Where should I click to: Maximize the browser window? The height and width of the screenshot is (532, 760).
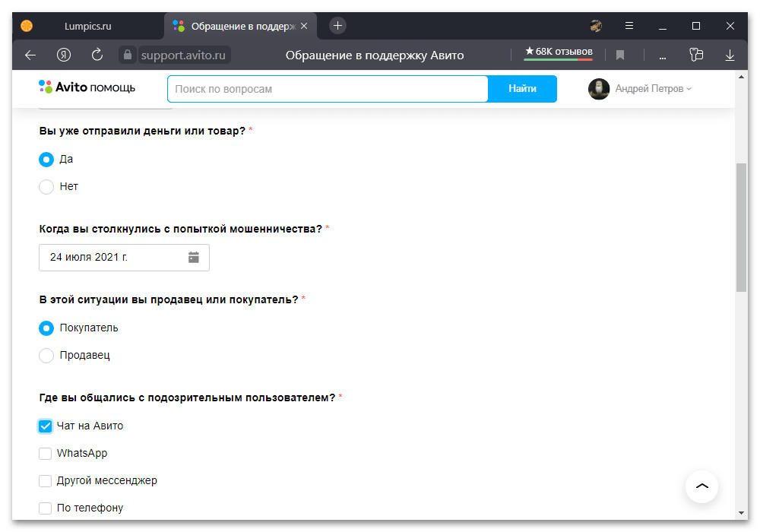tap(696, 26)
